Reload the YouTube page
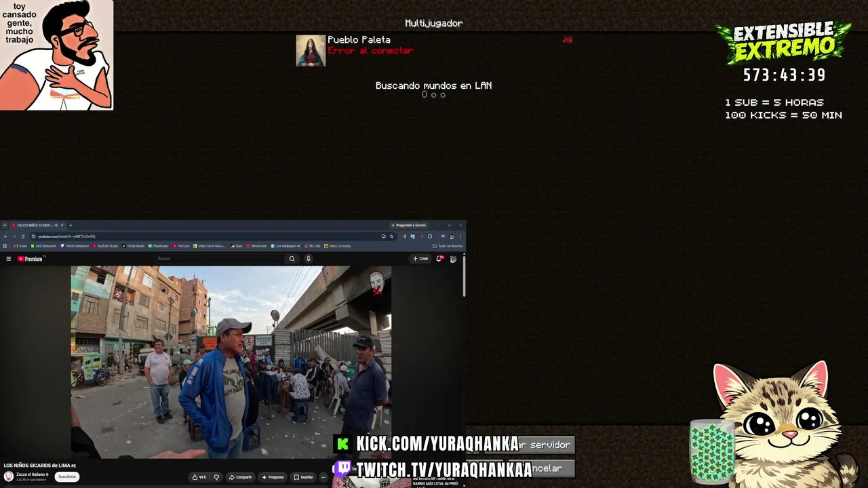 pos(22,237)
